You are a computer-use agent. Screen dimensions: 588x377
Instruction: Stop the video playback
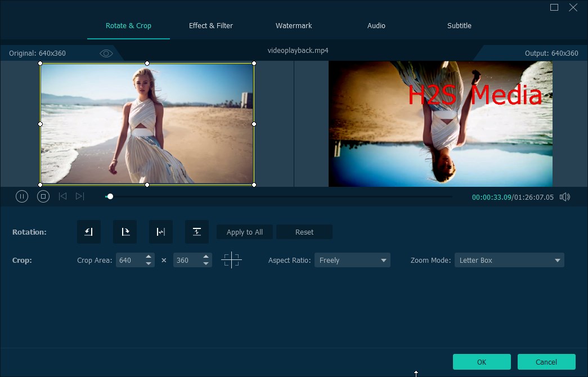(x=43, y=196)
